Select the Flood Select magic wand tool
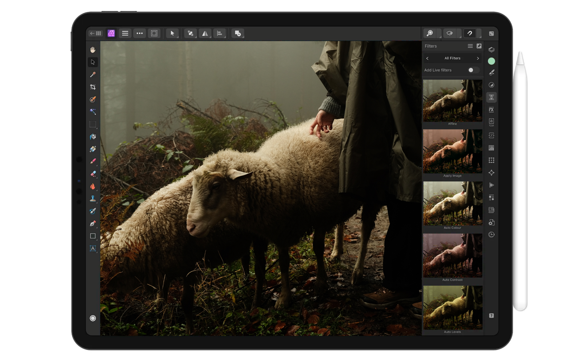This screenshot has height=364, width=588. pyautogui.click(x=93, y=112)
